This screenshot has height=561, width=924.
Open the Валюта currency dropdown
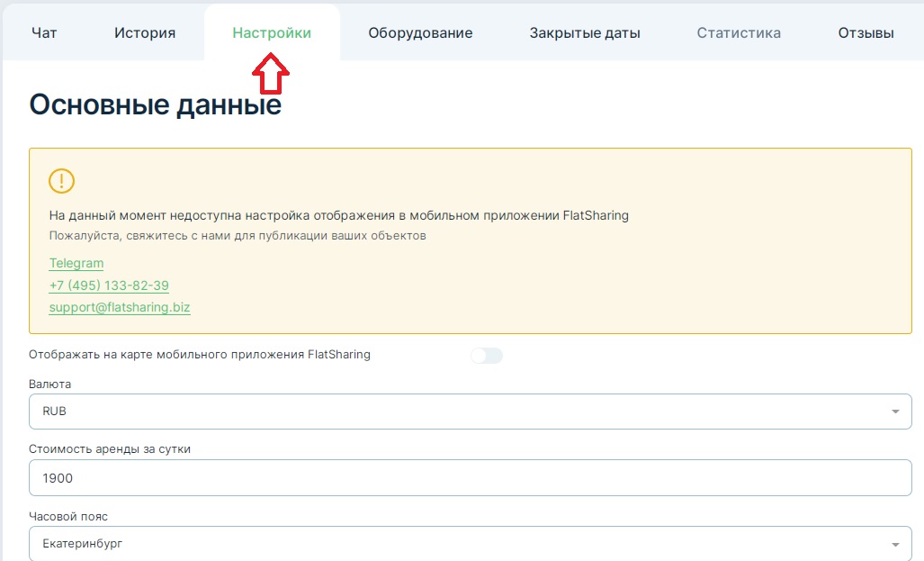(470, 412)
